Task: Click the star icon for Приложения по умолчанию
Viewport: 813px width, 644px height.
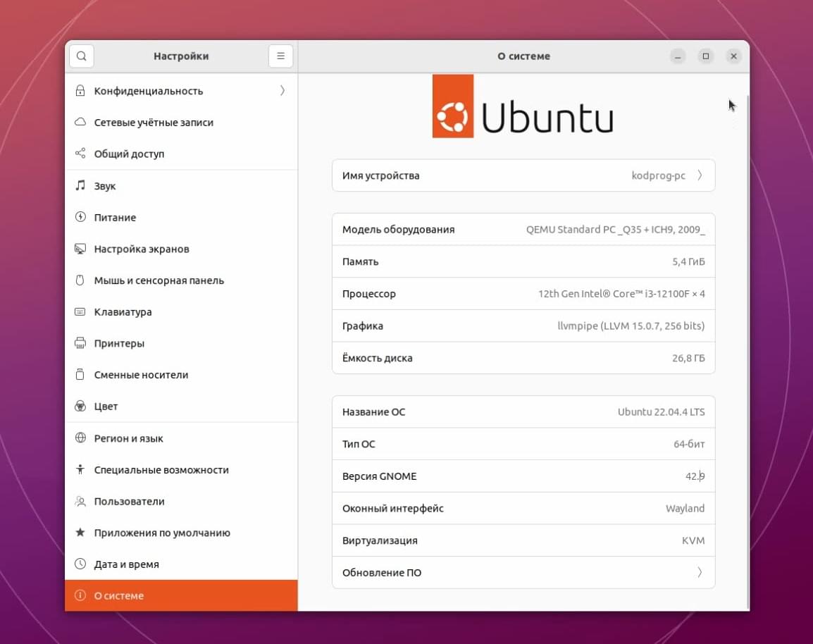Action: click(80, 533)
